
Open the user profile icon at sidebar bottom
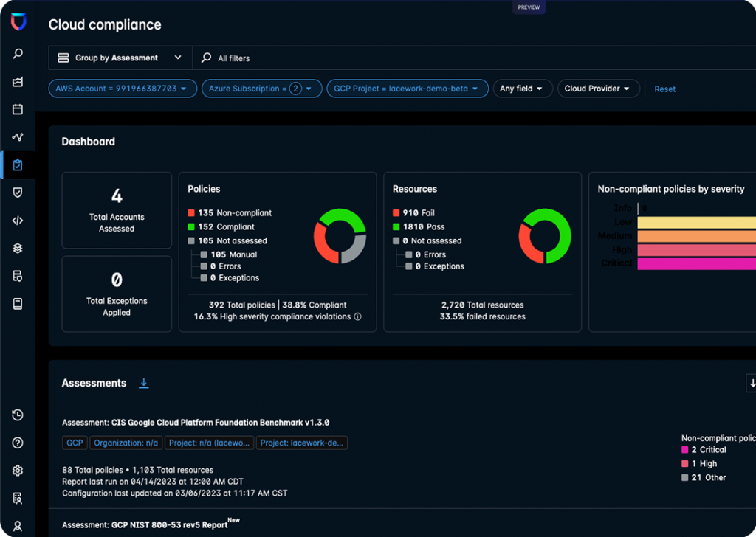[17, 525]
